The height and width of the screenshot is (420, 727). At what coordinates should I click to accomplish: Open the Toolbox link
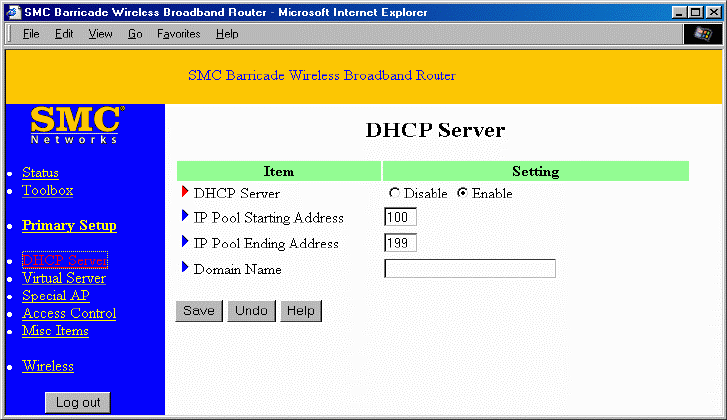(47, 191)
